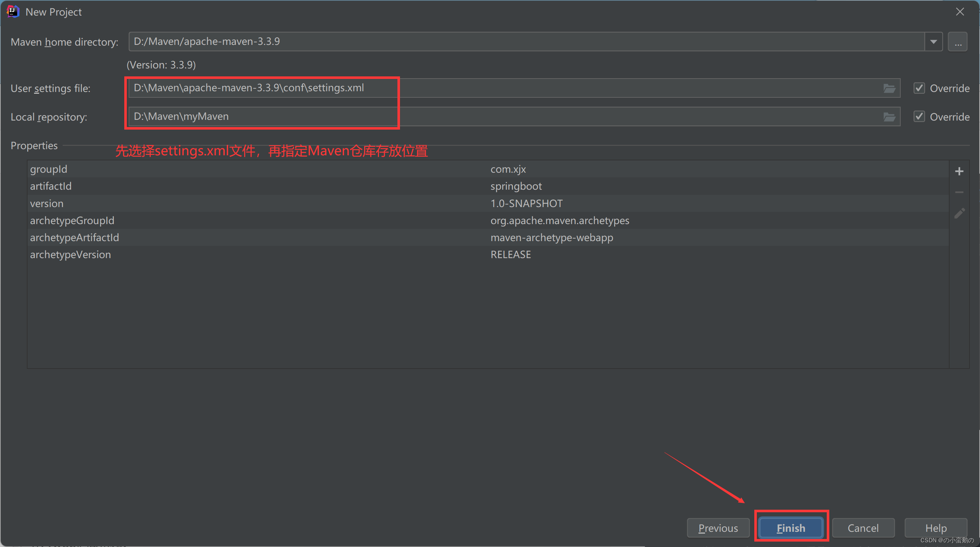The image size is (980, 547).
Task: Select the version property row
Action: pyautogui.click(x=488, y=203)
